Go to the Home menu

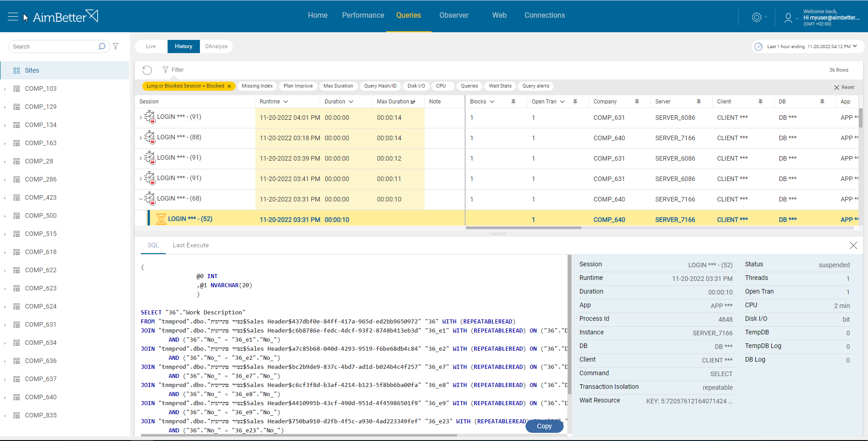coord(317,15)
